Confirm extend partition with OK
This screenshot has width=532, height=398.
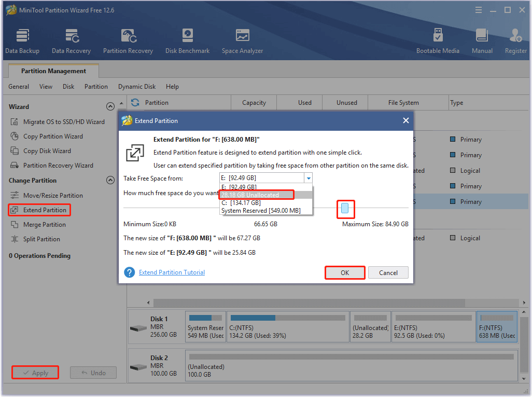345,273
